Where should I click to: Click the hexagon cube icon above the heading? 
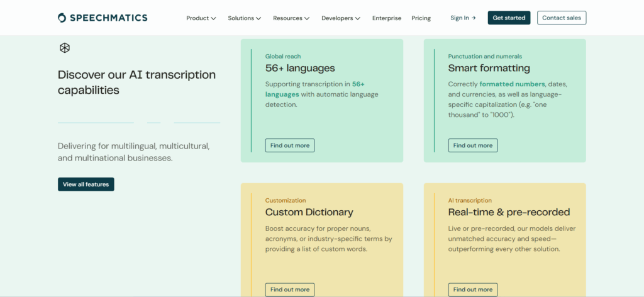point(65,48)
